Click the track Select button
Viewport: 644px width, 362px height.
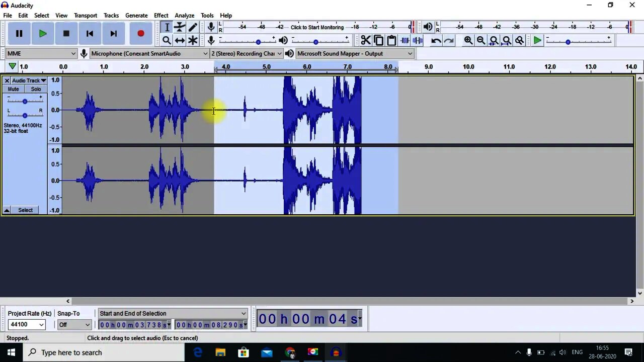[x=25, y=210]
